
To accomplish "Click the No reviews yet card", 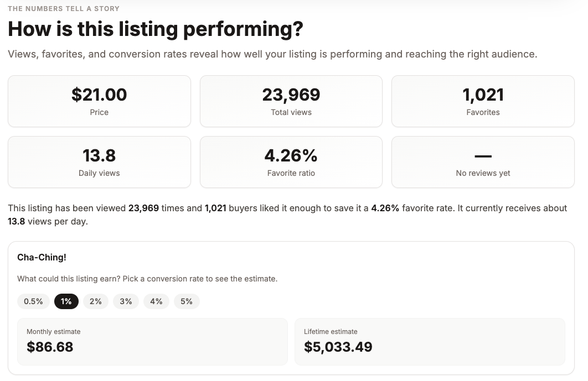I will [x=483, y=162].
